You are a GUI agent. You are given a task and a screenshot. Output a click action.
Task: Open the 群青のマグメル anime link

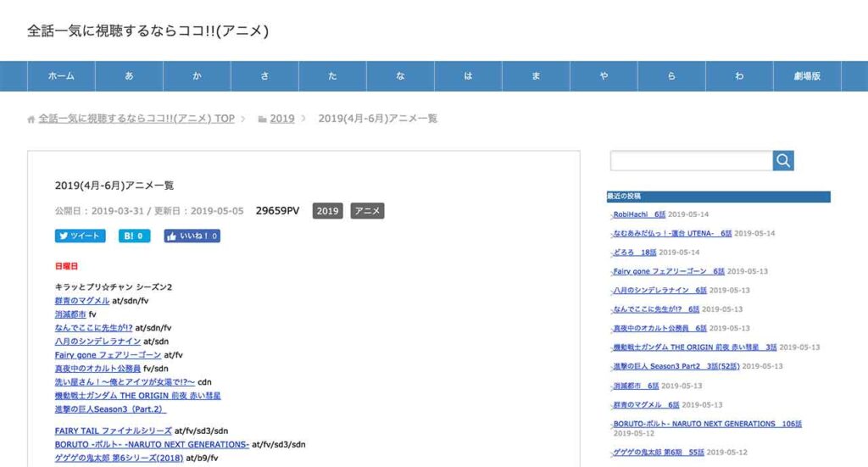(x=82, y=300)
